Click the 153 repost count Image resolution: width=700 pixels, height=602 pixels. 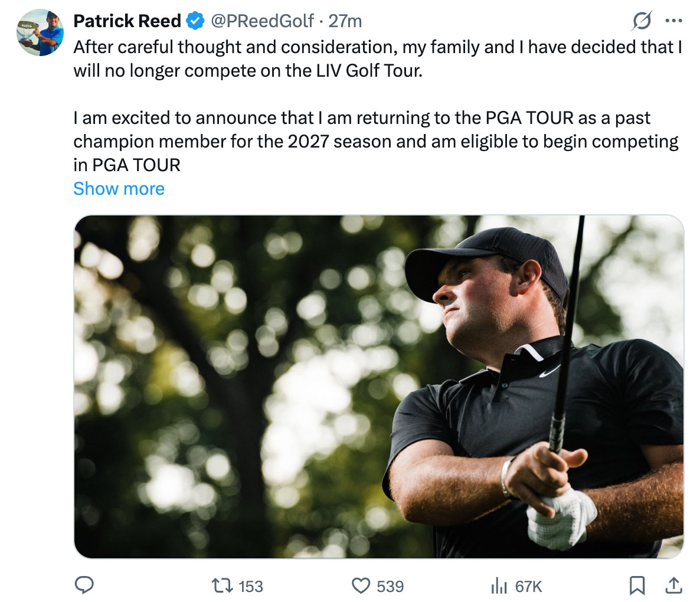[x=251, y=586]
